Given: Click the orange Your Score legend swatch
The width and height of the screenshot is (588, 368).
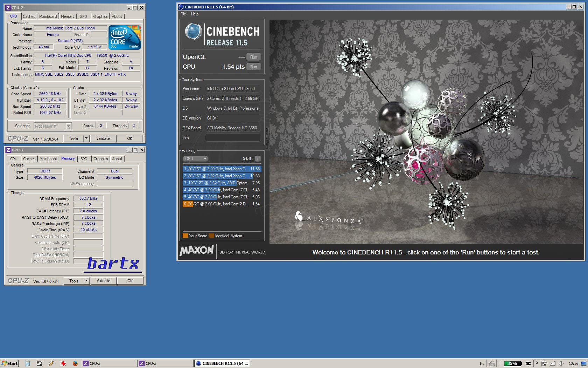Looking at the screenshot, I should (x=185, y=236).
